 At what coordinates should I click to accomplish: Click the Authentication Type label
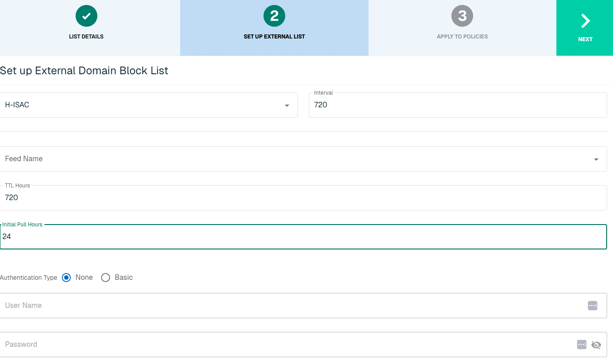pos(29,278)
